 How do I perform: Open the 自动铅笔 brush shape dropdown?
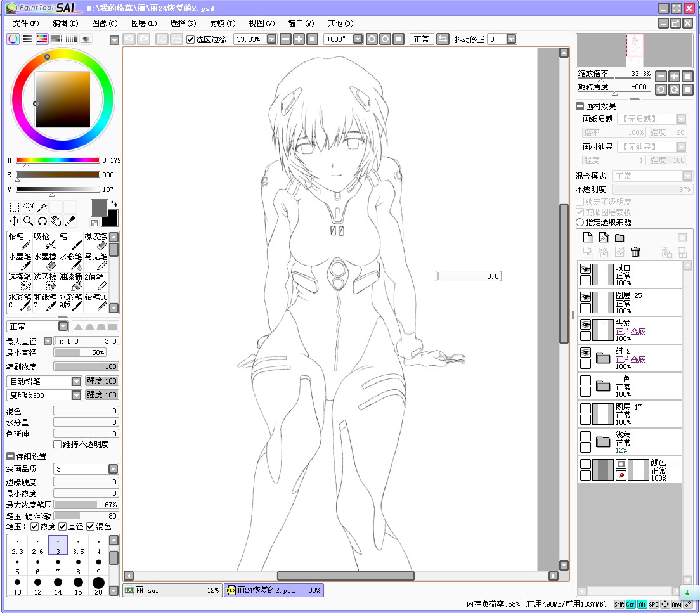tap(76, 381)
